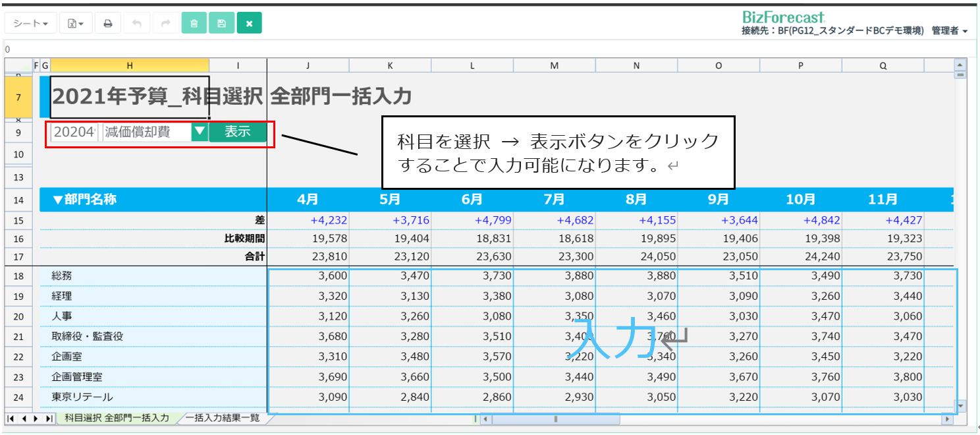The width and height of the screenshot is (980, 435).
Task: Select the 科目選択 全部門一括入力 sheet tab
Action: coord(117,418)
